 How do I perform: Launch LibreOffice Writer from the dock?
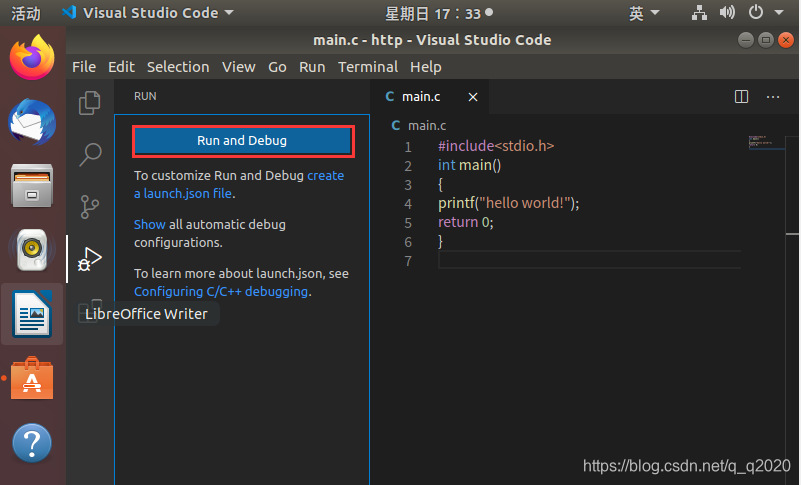[32, 314]
